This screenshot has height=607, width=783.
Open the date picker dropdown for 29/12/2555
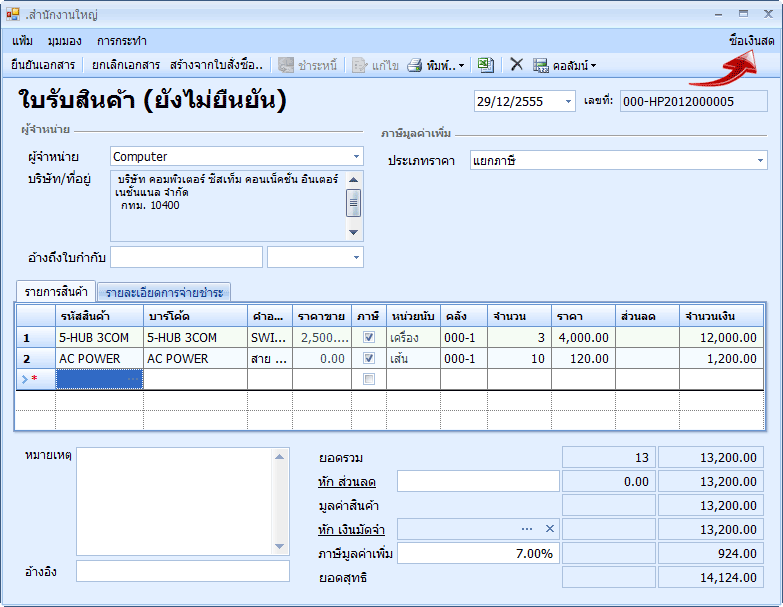568,101
